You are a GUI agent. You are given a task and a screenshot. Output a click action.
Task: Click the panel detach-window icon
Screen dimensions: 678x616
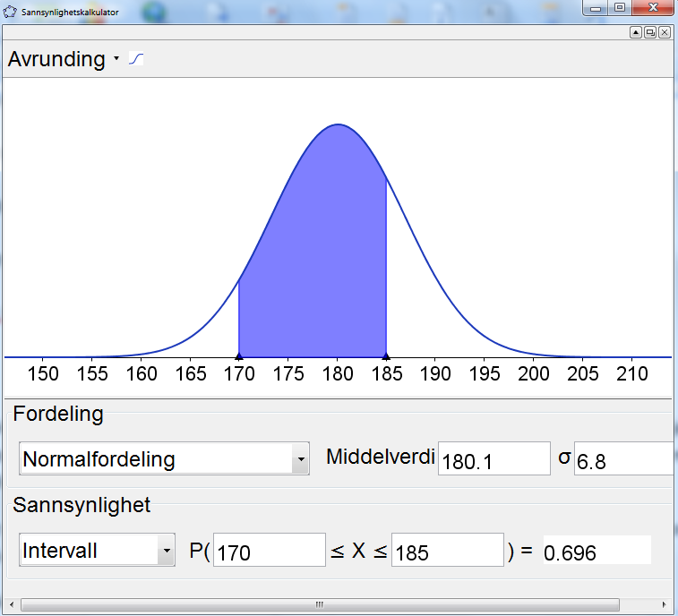[650, 32]
